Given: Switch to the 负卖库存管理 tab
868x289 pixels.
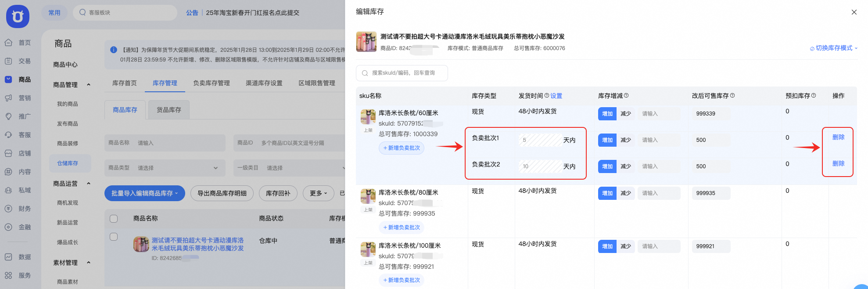Looking at the screenshot, I should tap(212, 83).
